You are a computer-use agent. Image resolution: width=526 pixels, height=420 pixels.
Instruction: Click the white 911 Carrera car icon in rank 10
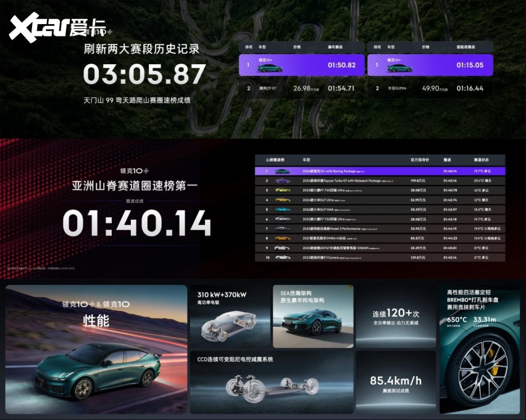[283, 257]
